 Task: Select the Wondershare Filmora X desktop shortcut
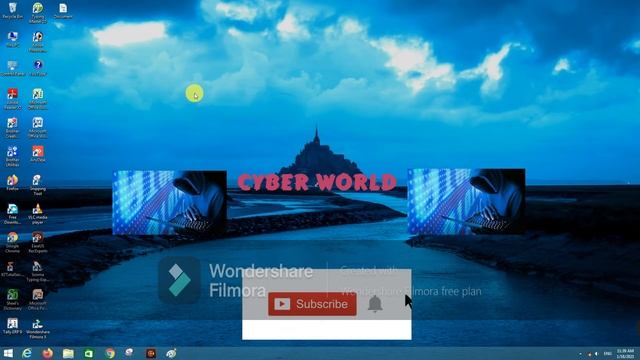click(x=38, y=329)
